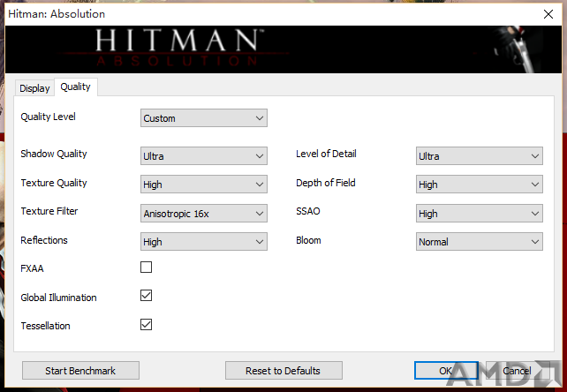The width and height of the screenshot is (567, 392).
Task: Click the 'Quality Level' label
Action: pos(48,117)
